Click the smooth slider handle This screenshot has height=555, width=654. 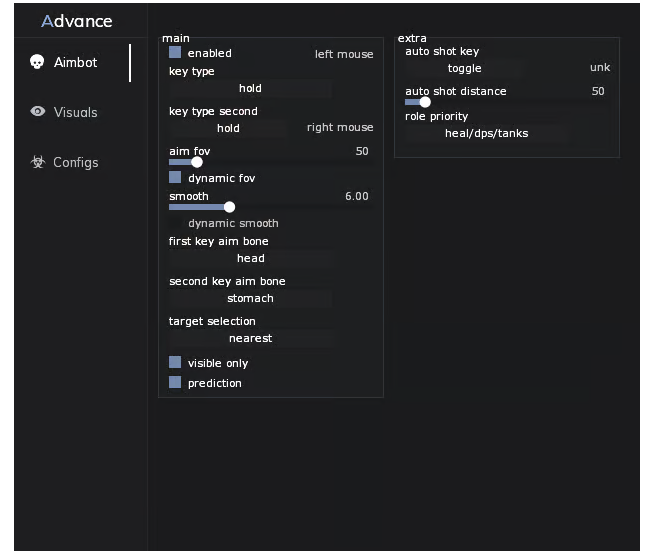pos(229,207)
